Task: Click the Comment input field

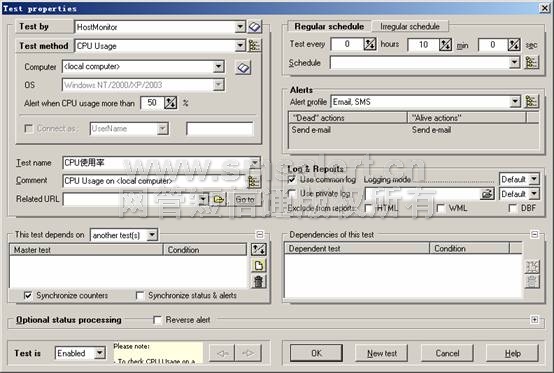Action: pyautogui.click(x=155, y=181)
